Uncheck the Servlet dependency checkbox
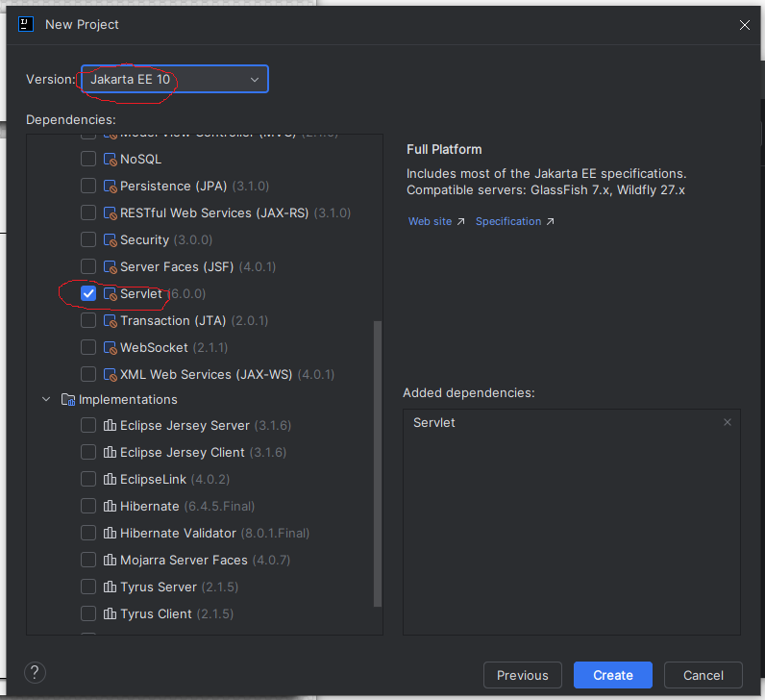 click(88, 293)
